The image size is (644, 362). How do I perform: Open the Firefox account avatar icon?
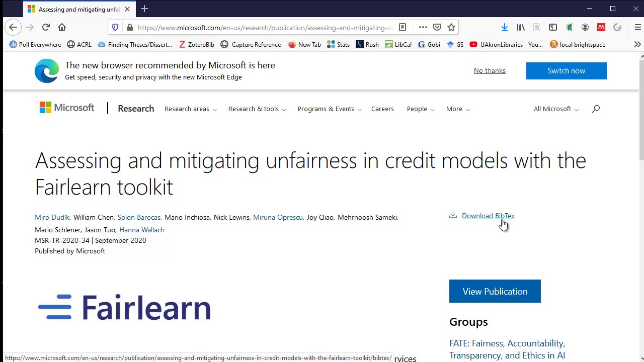click(585, 27)
